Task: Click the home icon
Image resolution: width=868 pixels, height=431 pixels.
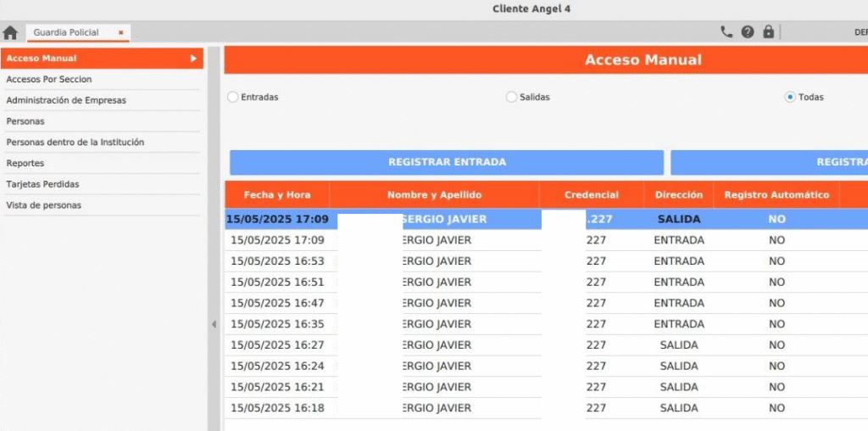Action: [x=10, y=33]
